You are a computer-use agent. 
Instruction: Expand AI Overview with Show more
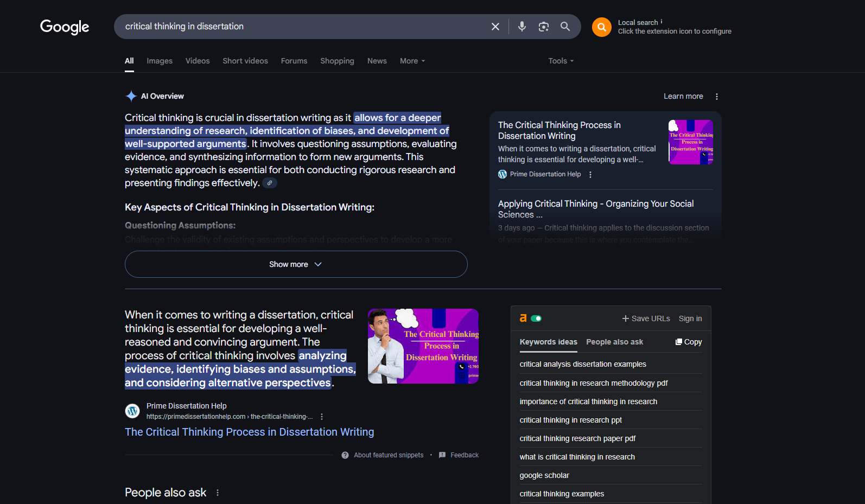pyautogui.click(x=296, y=264)
